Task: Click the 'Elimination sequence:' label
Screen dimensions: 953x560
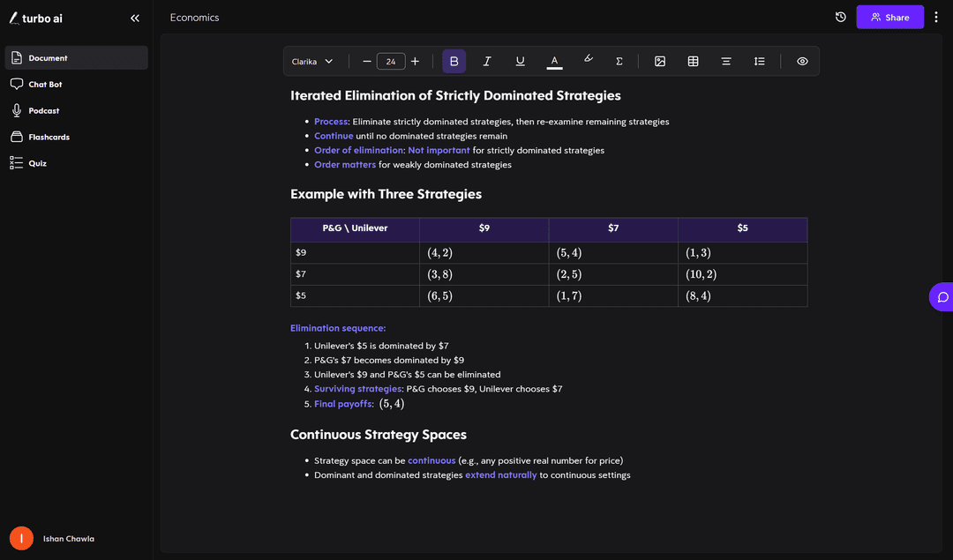Action: pos(338,328)
